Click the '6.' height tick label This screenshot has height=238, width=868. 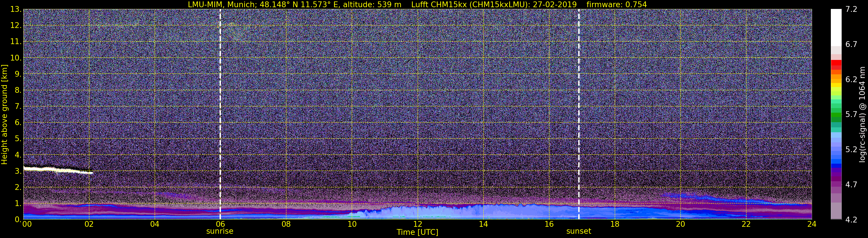[x=18, y=122]
